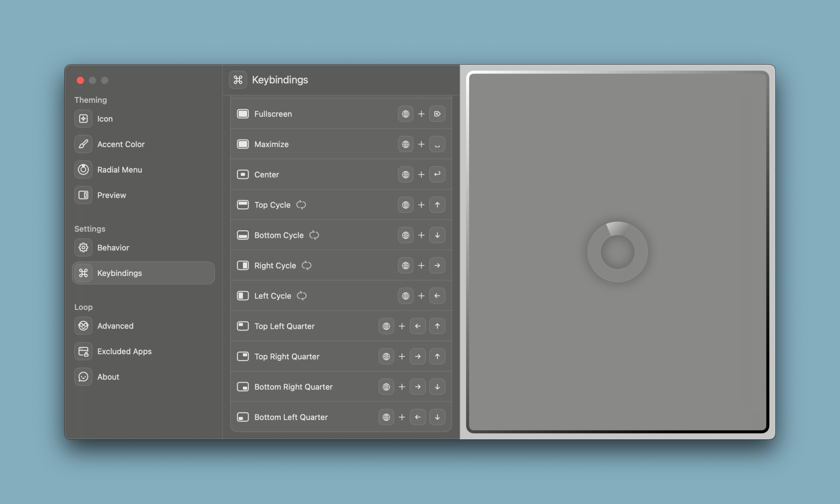Image resolution: width=840 pixels, height=504 pixels.
Task: Click the Keybindings command icon
Action: 84,273
